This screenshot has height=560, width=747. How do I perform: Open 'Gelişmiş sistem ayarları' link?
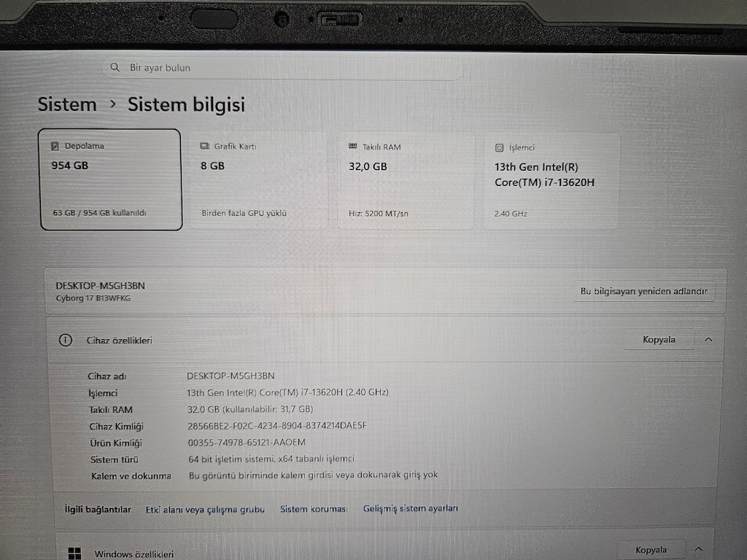[x=411, y=508]
